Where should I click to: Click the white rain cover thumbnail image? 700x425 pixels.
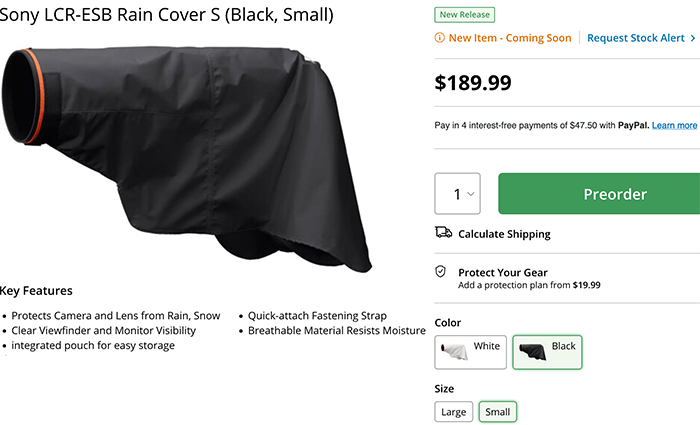[455, 352]
